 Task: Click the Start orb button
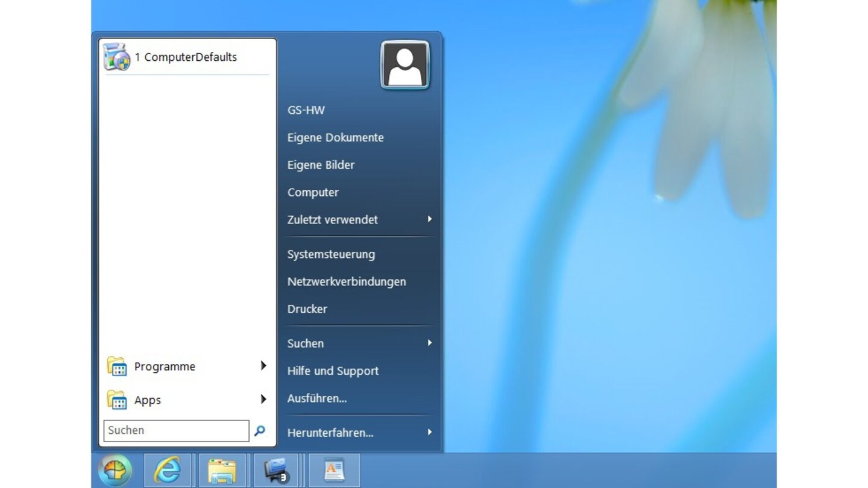coord(115,471)
